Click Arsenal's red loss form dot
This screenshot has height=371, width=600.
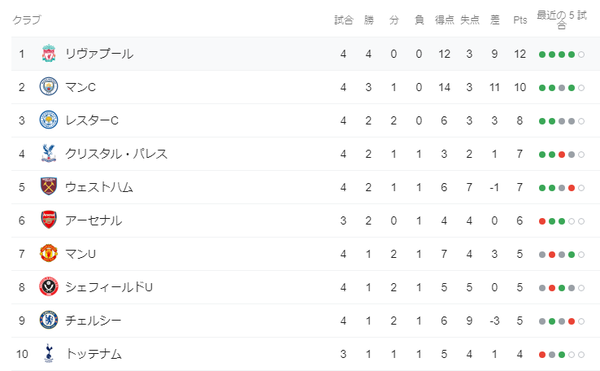point(542,221)
